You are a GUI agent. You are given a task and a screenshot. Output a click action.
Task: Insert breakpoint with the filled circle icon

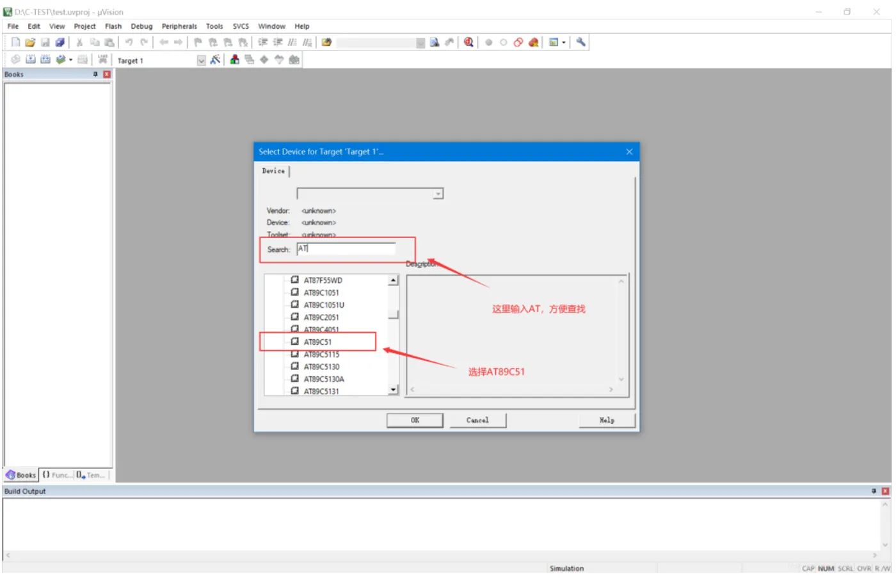point(488,42)
